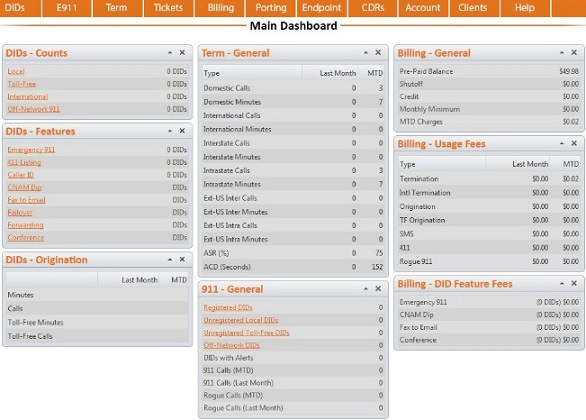Switch to the Tickets tab
The height and width of the screenshot is (420, 586).
pyautogui.click(x=169, y=8)
